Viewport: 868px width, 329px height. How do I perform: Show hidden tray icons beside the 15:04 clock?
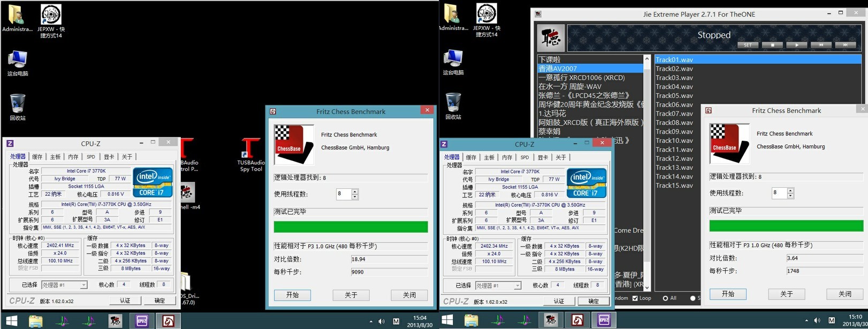tap(371, 322)
